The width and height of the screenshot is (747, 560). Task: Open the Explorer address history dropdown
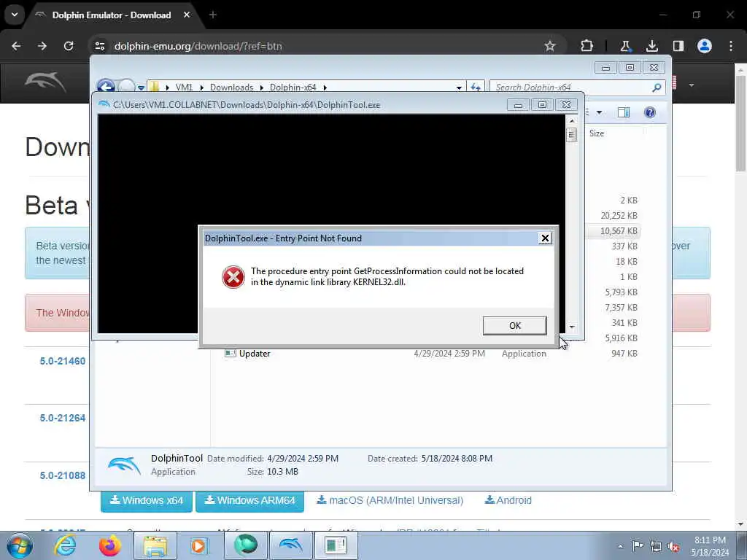coord(459,87)
